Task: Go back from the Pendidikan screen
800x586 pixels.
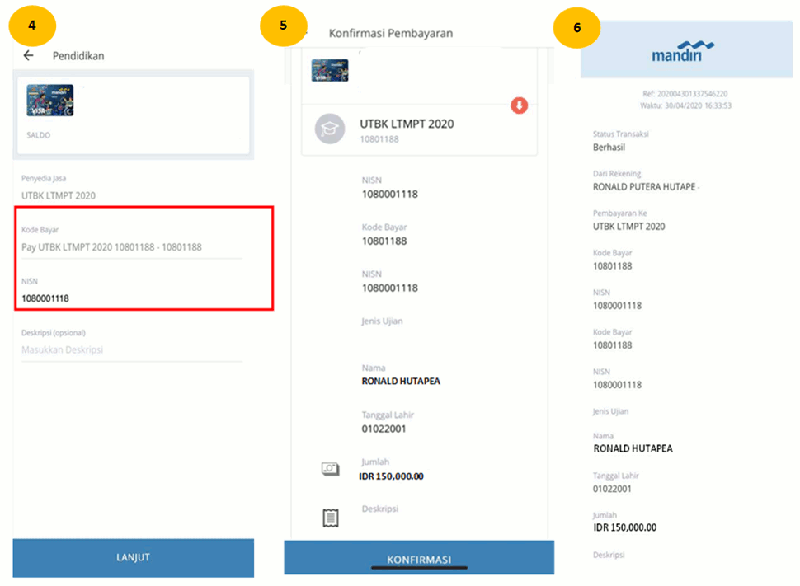Action: pyautogui.click(x=29, y=56)
